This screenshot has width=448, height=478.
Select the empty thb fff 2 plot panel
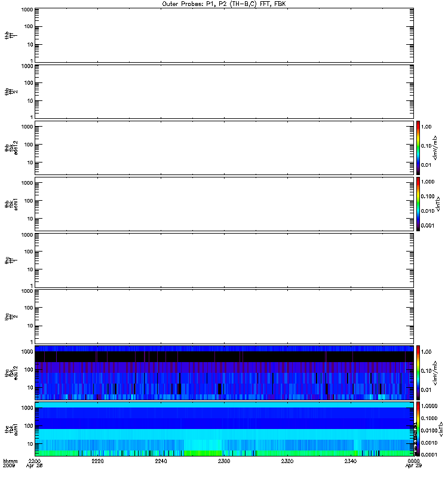pyautogui.click(x=224, y=92)
